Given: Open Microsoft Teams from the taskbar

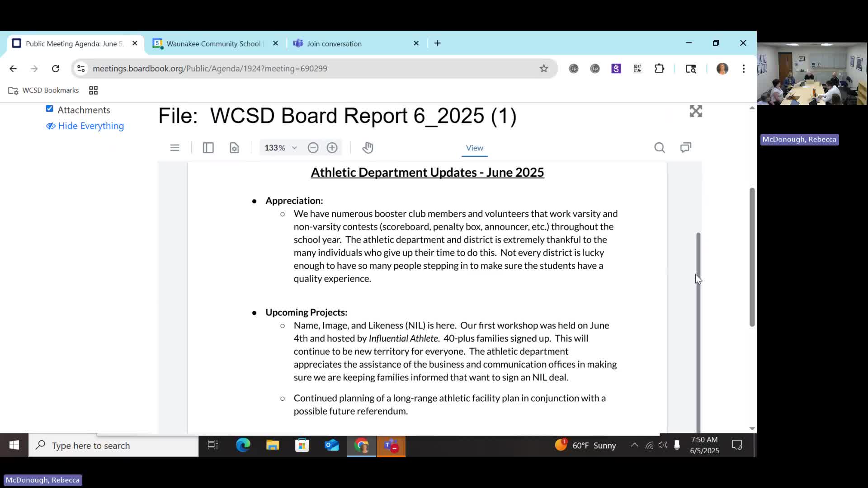Looking at the screenshot, I should point(391,445).
